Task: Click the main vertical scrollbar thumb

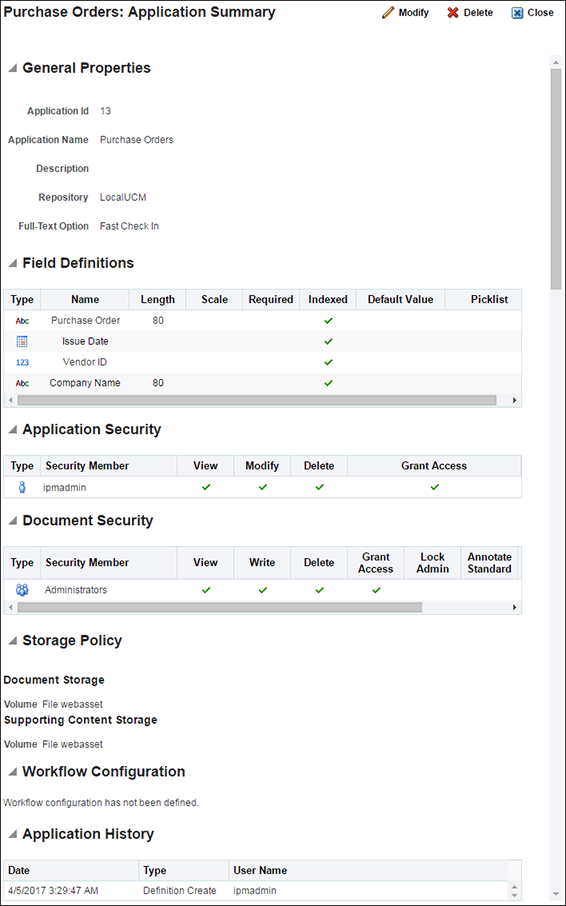Action: pos(556,178)
